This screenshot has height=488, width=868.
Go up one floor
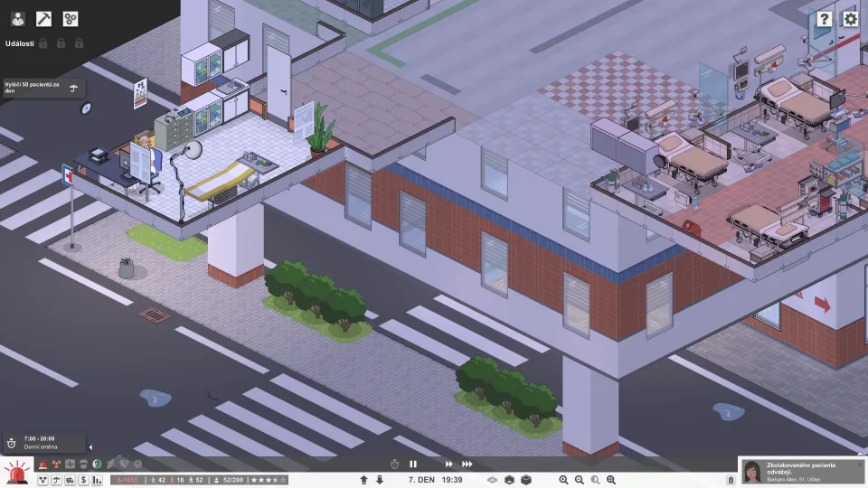point(363,480)
